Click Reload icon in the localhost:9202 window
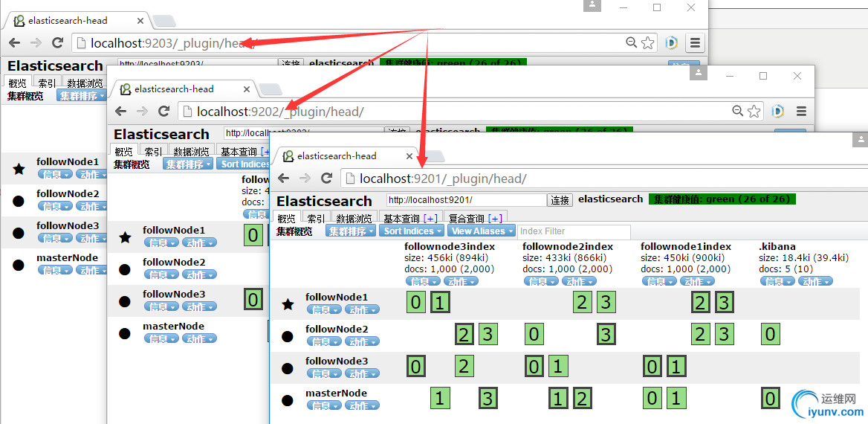Viewport: 868px width, 424px height. [x=163, y=111]
